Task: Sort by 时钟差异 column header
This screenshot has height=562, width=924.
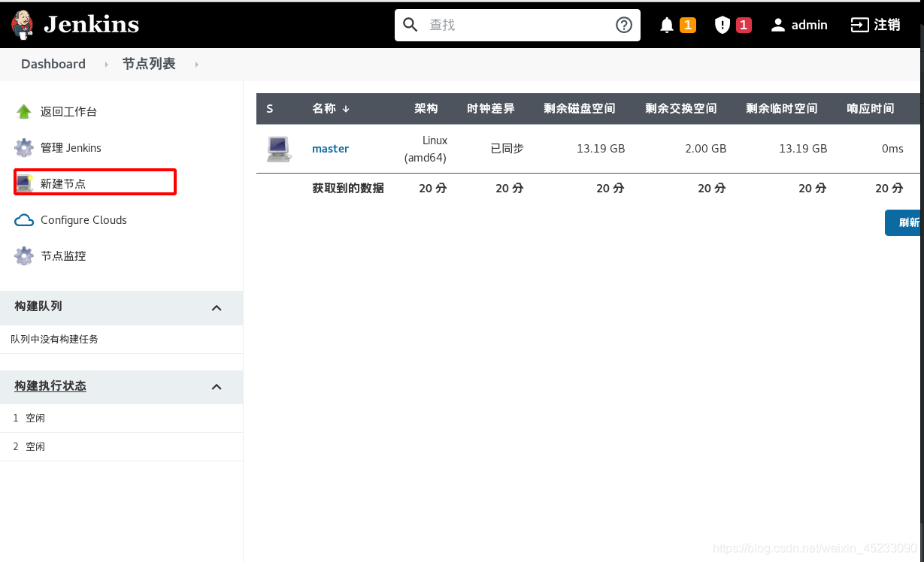Action: click(x=491, y=109)
